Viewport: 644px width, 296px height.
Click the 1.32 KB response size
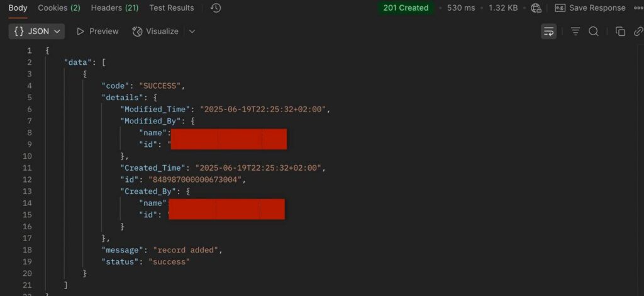coord(503,8)
